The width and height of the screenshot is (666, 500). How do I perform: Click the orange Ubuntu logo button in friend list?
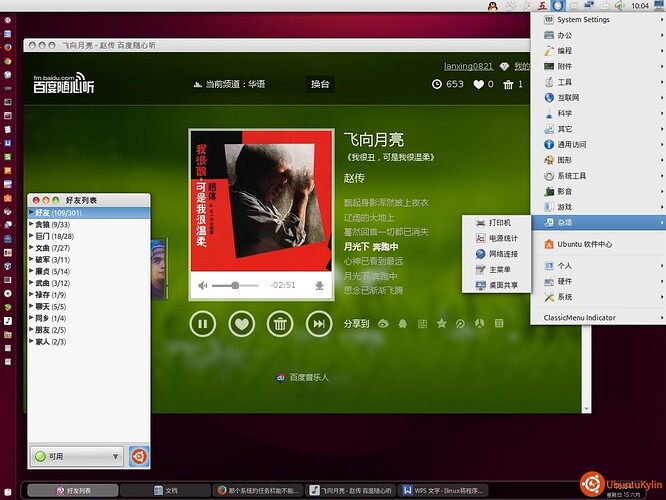140,456
